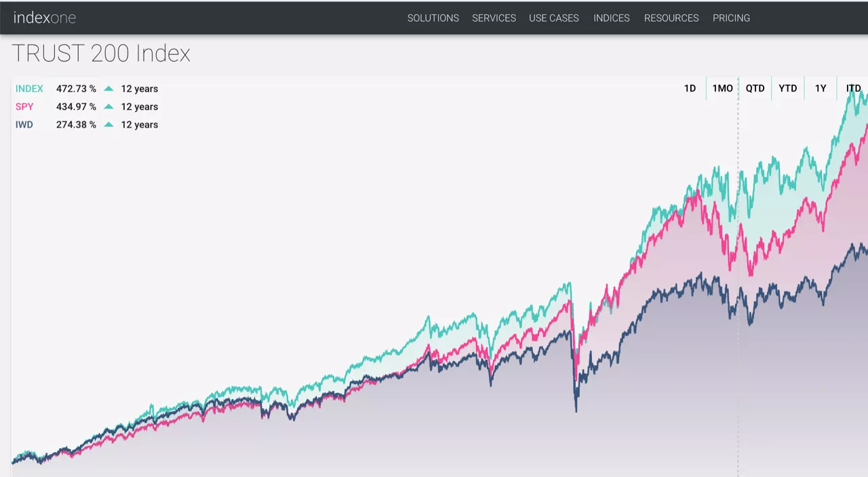Click the 434.97 % value
868x477 pixels.
[76, 107]
